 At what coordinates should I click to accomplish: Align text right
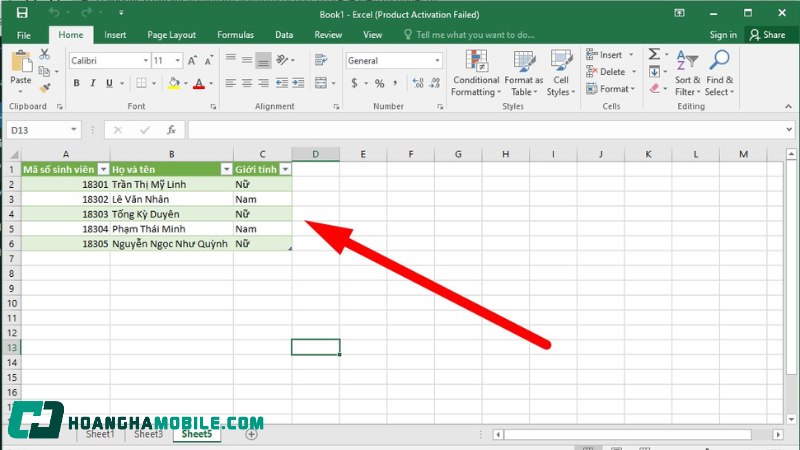263,83
